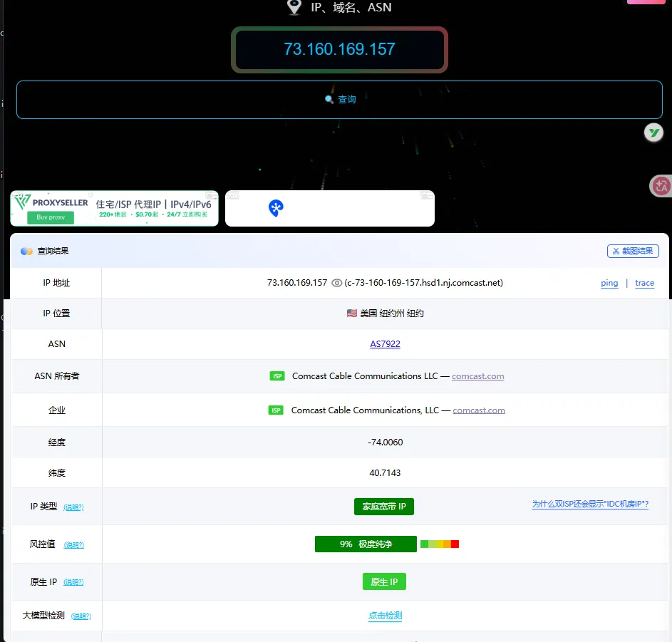Click the location pin icon beside "IP、域名、ASN"
Image resolution: width=672 pixels, height=642 pixels.
294,7
